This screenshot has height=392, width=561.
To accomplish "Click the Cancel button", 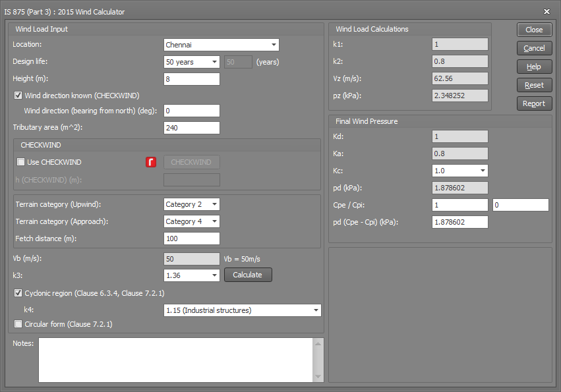I will 534,48.
